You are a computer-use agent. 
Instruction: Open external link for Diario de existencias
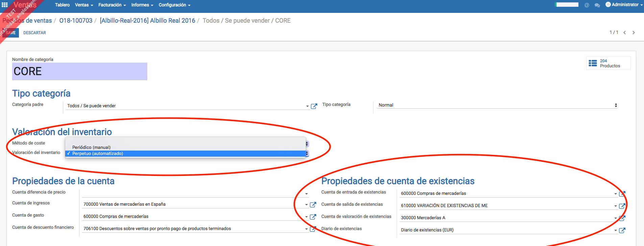click(x=622, y=230)
